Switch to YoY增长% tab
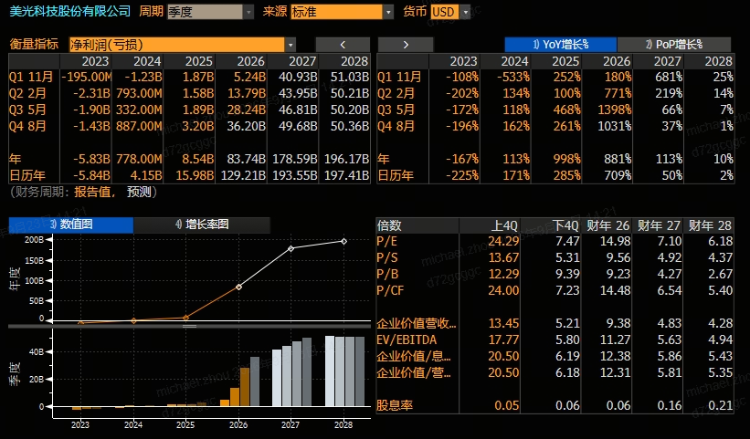Viewport: 750px width, 439px height. coord(561,44)
